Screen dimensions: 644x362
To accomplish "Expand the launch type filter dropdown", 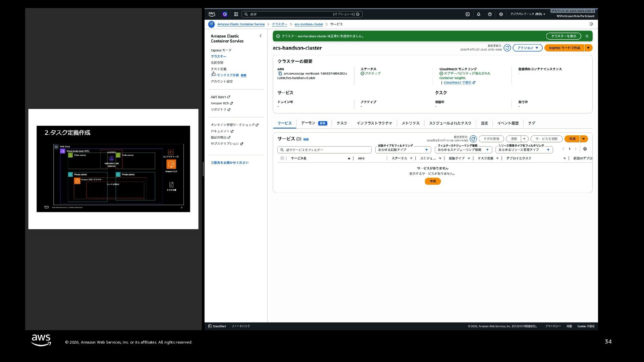I will 403,150.
